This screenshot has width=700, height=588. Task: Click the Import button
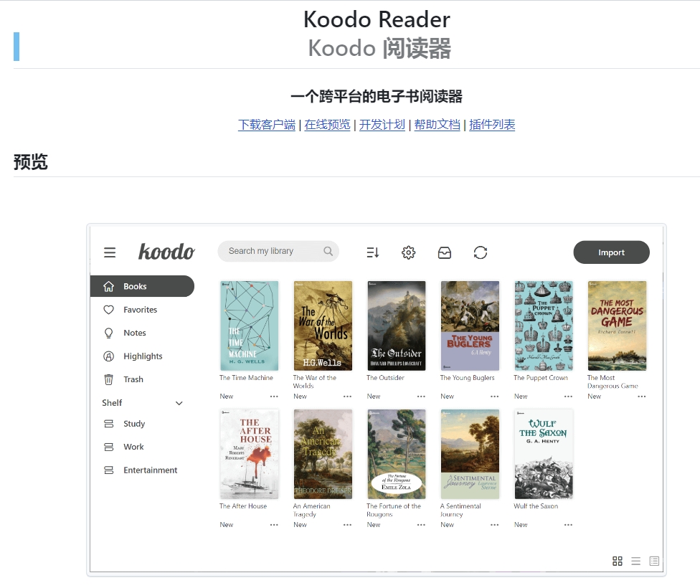coord(612,252)
